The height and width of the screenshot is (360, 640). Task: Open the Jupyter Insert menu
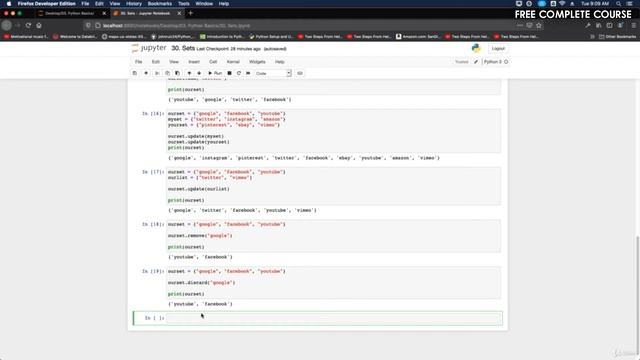coord(194,62)
